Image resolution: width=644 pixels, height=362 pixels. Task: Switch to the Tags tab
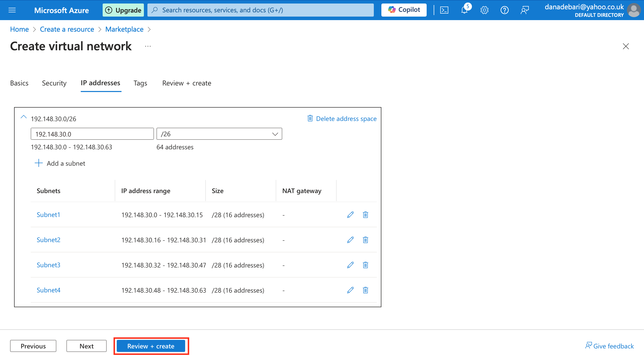pos(140,83)
